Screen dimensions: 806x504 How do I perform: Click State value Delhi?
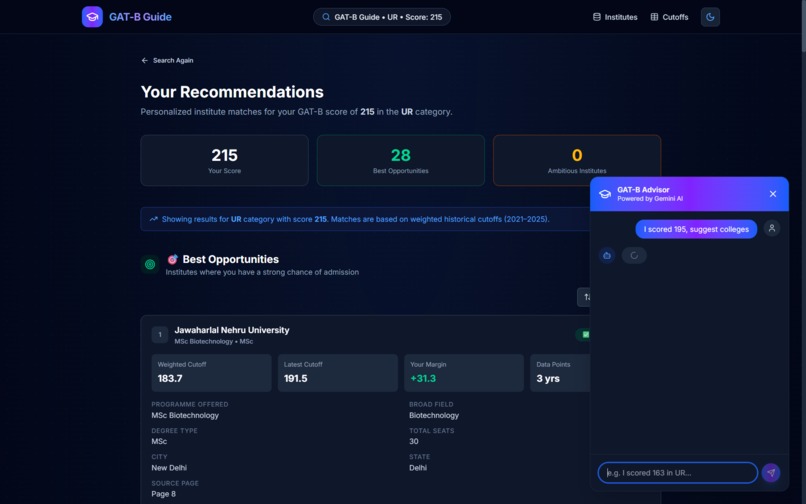(418, 467)
